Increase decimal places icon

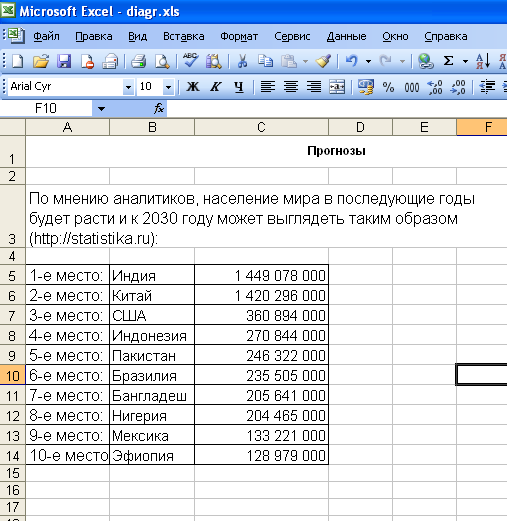[435, 87]
